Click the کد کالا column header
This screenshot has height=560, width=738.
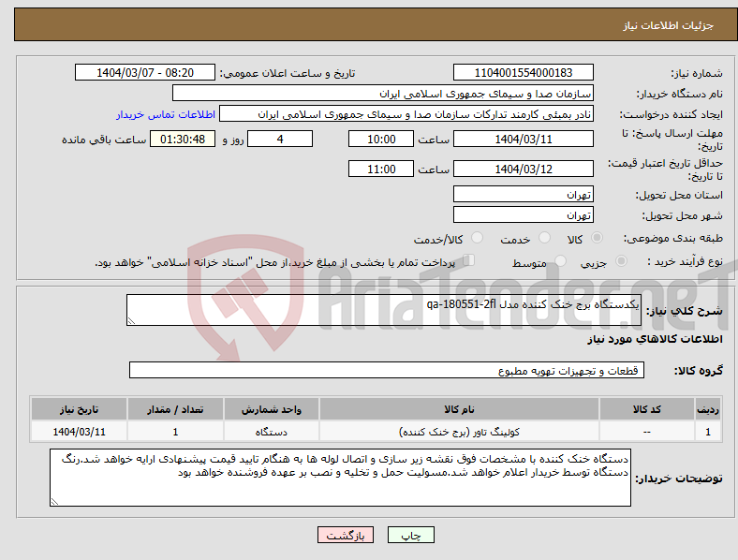(647, 409)
